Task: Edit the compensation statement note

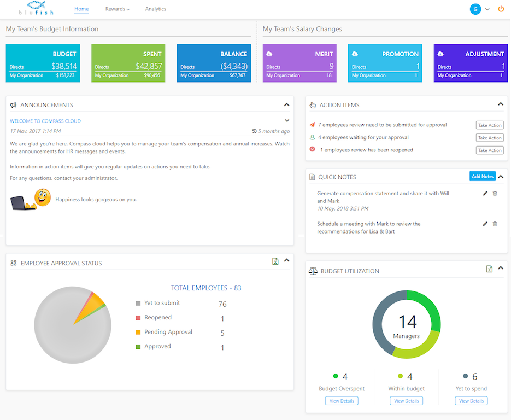Action: [485, 194]
